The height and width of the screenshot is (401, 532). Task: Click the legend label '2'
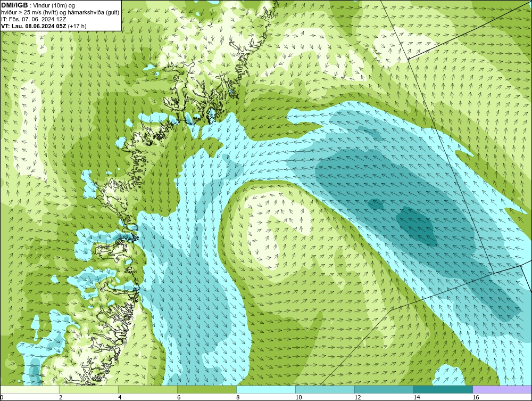point(61,397)
